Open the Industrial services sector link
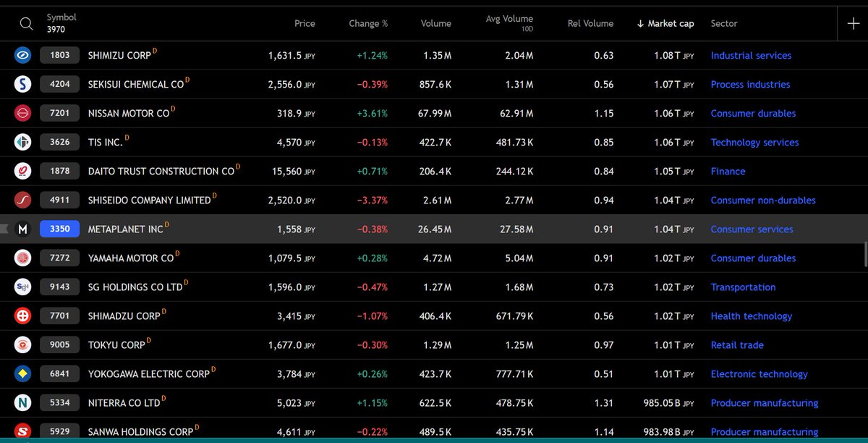Viewport: 868px width, 443px height. [x=751, y=55]
